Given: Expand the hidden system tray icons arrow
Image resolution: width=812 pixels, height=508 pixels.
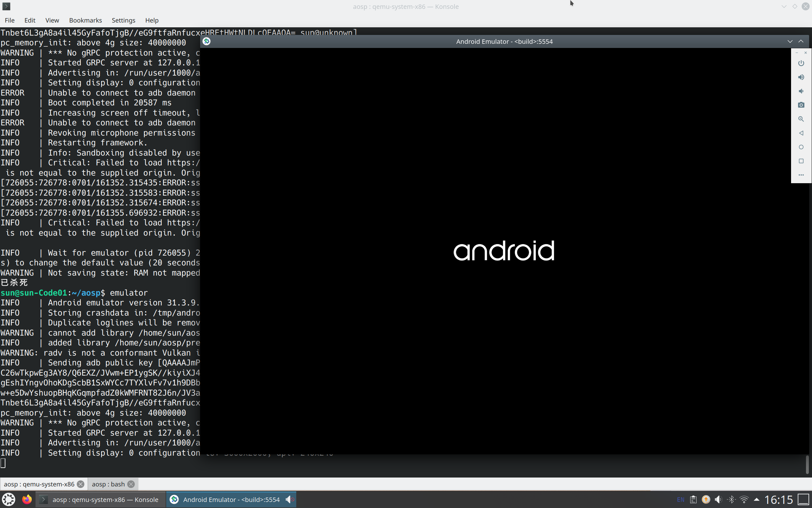Looking at the screenshot, I should (756, 500).
